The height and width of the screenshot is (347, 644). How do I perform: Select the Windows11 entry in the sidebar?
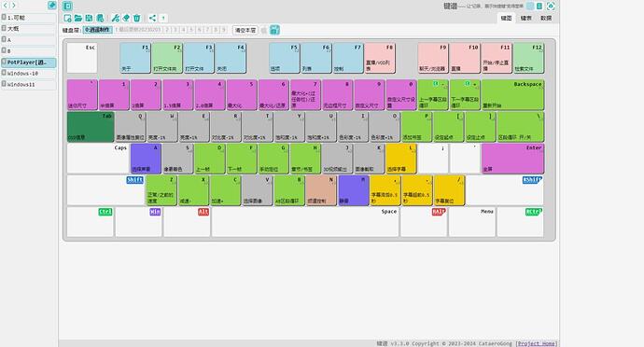[28, 84]
